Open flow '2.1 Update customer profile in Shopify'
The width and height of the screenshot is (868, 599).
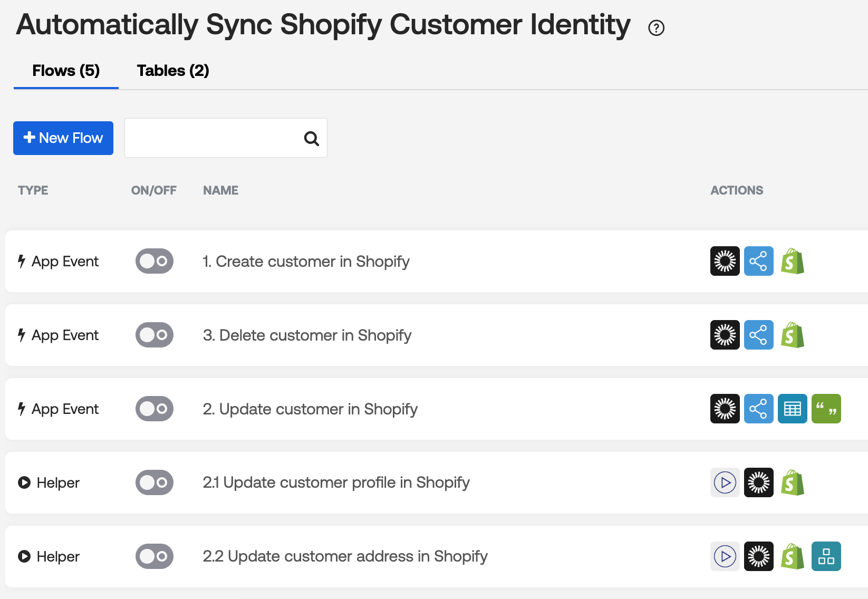pyautogui.click(x=336, y=482)
